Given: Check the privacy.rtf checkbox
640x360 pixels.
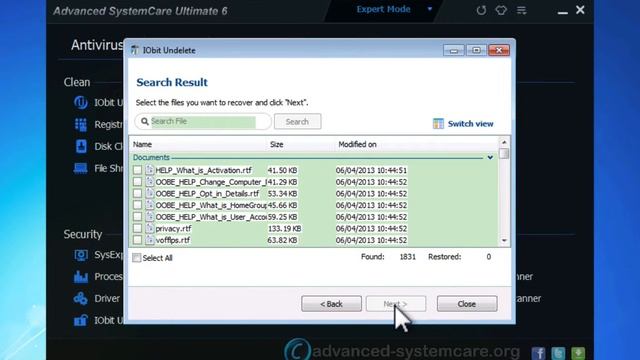Looking at the screenshot, I should (137, 229).
